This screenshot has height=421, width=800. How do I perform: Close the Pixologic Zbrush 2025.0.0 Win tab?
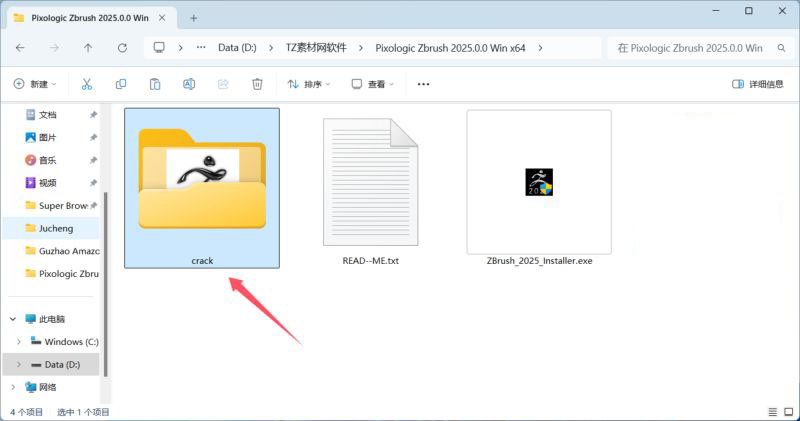tap(162, 18)
